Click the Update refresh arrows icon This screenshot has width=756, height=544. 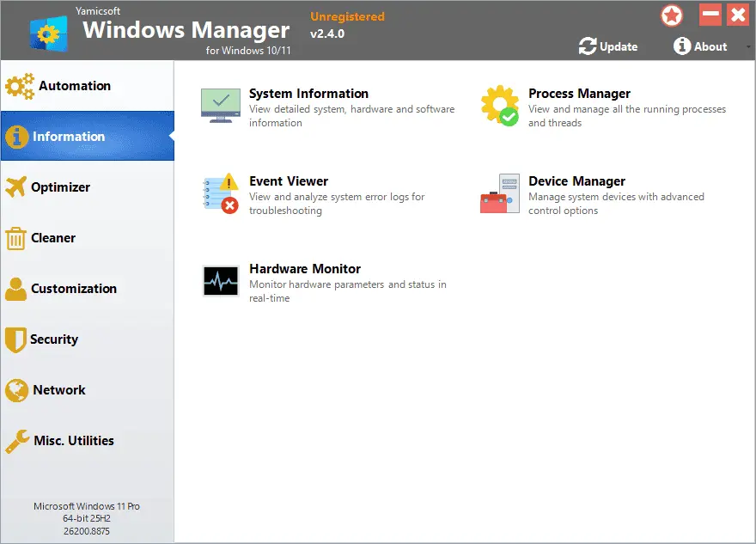click(x=588, y=46)
